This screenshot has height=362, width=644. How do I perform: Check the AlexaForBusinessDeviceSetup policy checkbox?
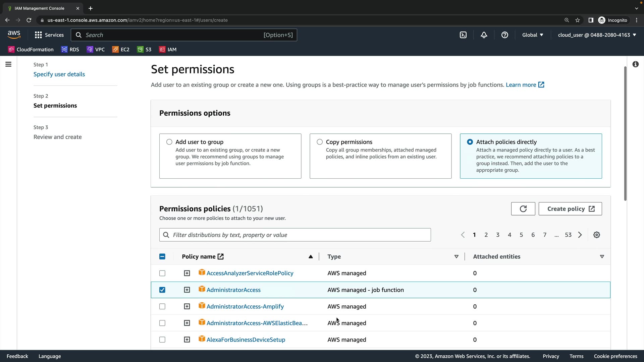click(162, 340)
